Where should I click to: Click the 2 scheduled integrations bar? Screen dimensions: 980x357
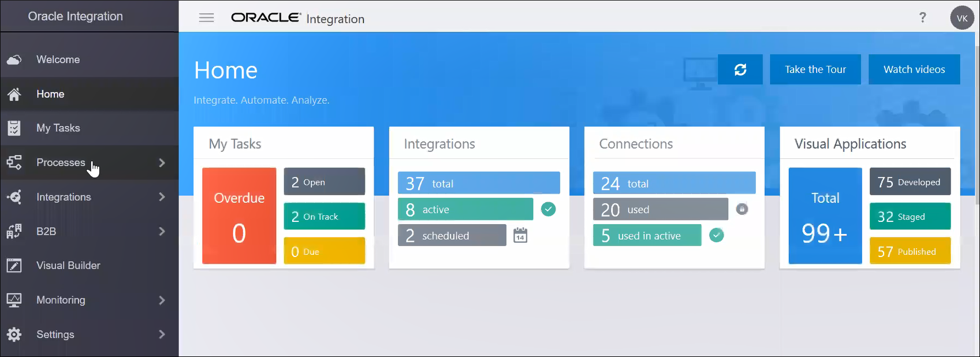pos(452,235)
